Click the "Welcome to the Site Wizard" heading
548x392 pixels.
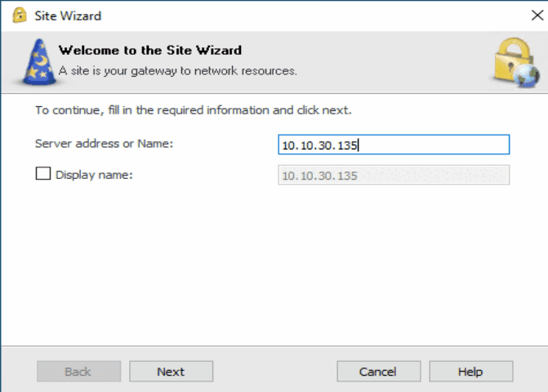coord(150,51)
